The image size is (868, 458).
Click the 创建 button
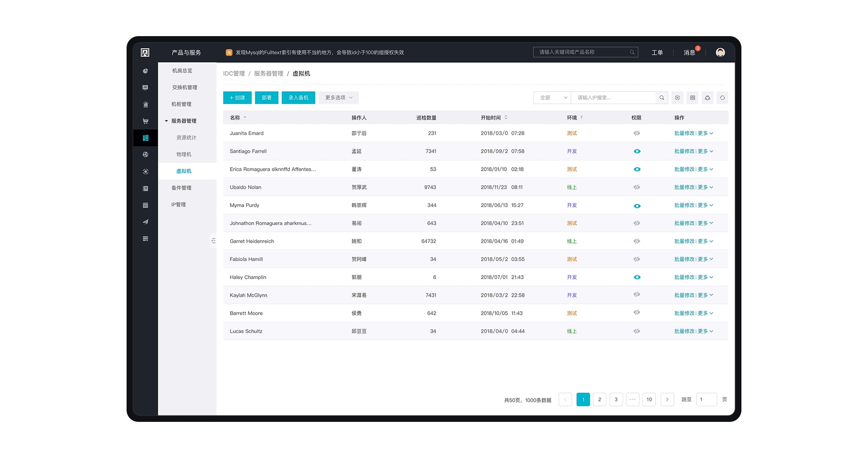(x=237, y=98)
